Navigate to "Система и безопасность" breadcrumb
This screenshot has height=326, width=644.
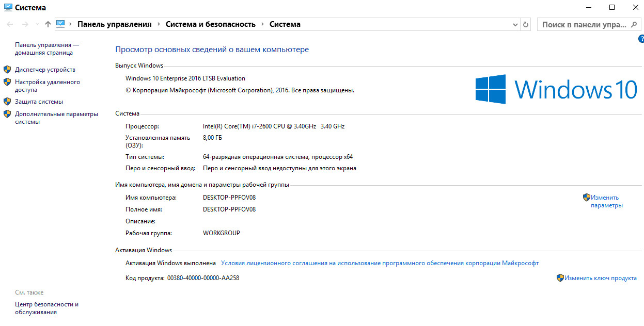[x=210, y=24]
